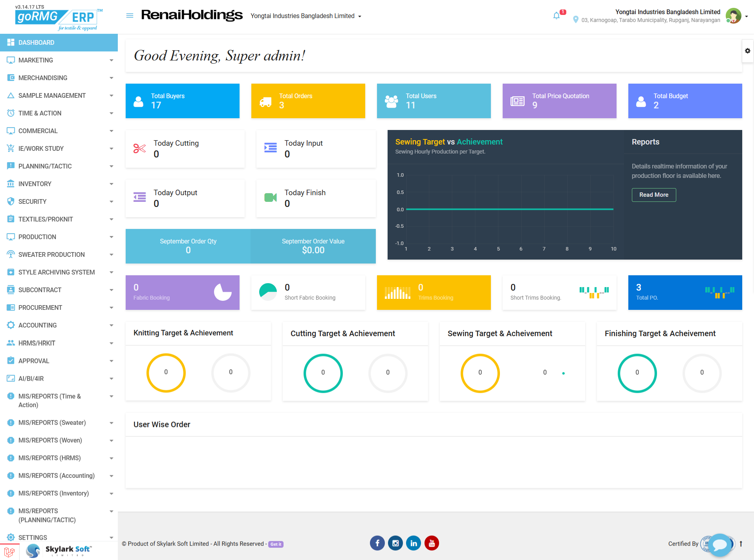Image resolution: width=754 pixels, height=560 pixels.
Task: Click the Total Orders yellow card
Action: [308, 101]
